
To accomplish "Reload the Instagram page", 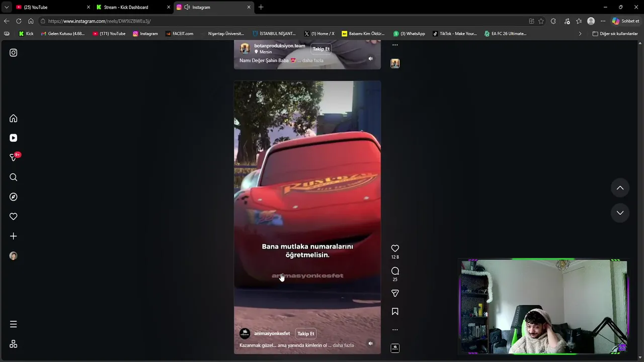I will [x=19, y=21].
